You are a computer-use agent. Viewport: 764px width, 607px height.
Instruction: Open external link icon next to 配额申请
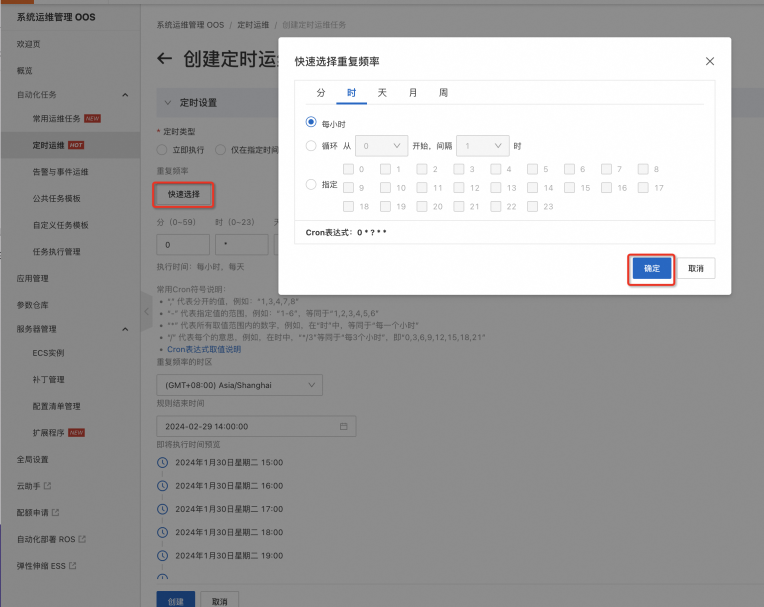56,512
